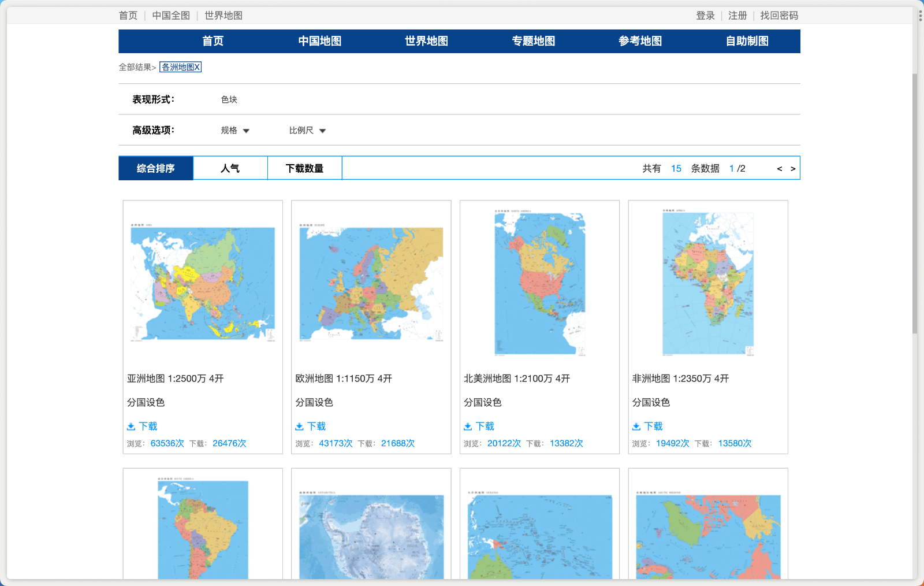Remove the 各洲地图 filter with its X
This screenshot has width=924, height=586.
(198, 66)
